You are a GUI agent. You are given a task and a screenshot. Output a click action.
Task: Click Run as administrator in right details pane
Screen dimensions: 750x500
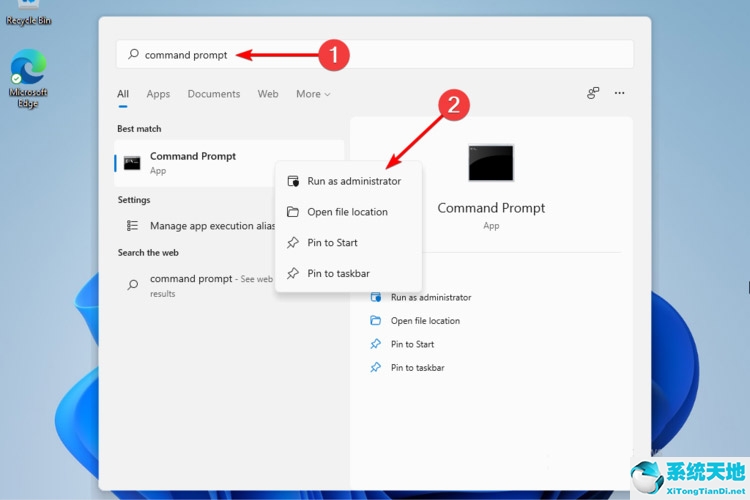430,297
